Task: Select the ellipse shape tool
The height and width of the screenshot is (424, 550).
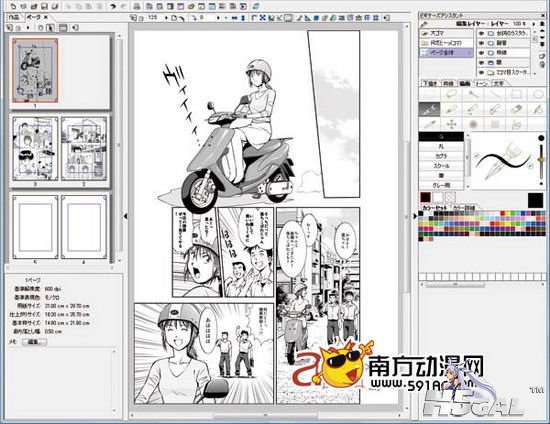Action: tap(537, 94)
